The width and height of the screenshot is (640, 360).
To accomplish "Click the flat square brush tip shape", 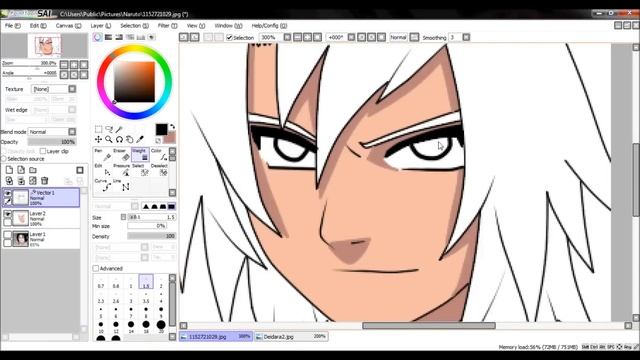I will pos(171,206).
